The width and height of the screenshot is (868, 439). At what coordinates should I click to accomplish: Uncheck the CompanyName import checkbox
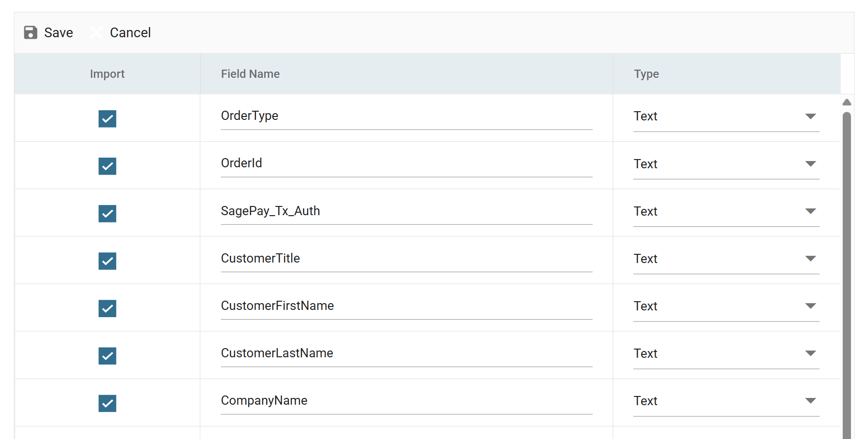point(107,403)
